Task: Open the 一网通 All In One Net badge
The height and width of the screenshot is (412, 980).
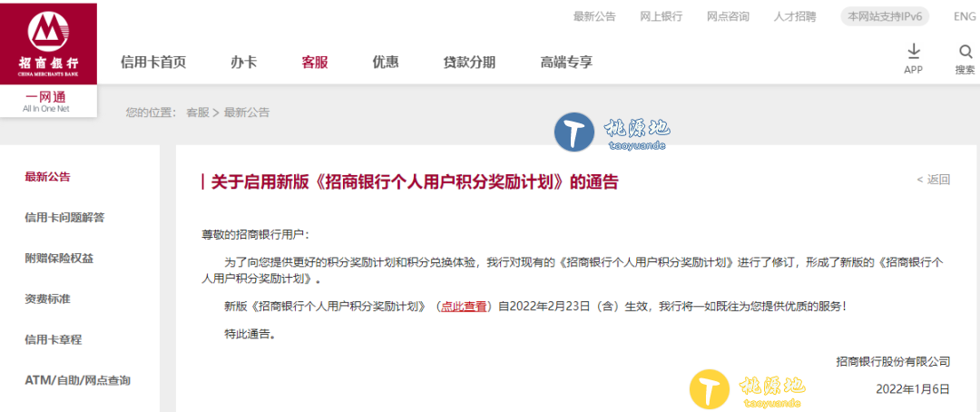Action: click(x=49, y=102)
